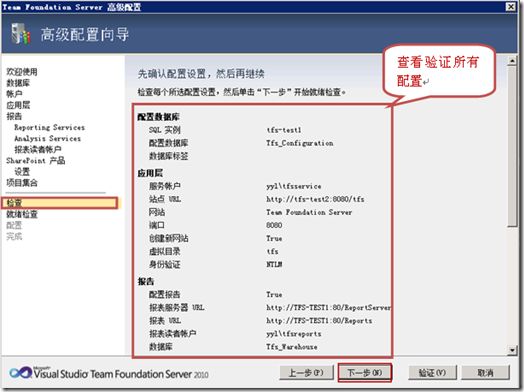Click SQL instance value tfs-test1

pos(284,130)
